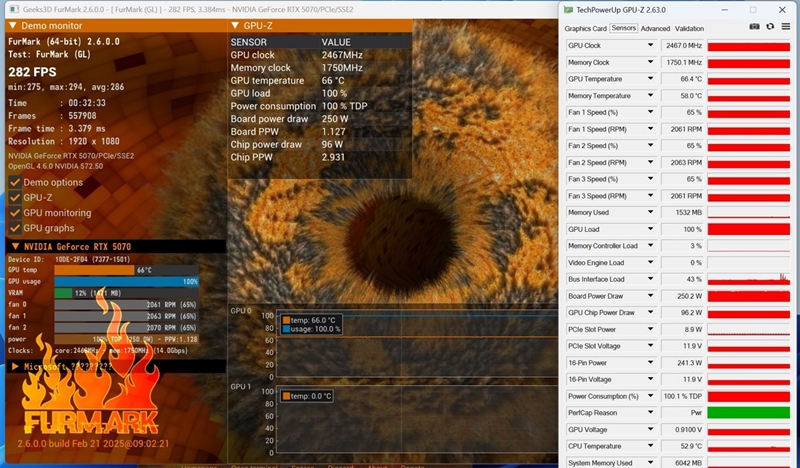Image resolution: width=800 pixels, height=468 pixels.
Task: Disable the GPU graphs checkbox
Action: (x=15, y=227)
